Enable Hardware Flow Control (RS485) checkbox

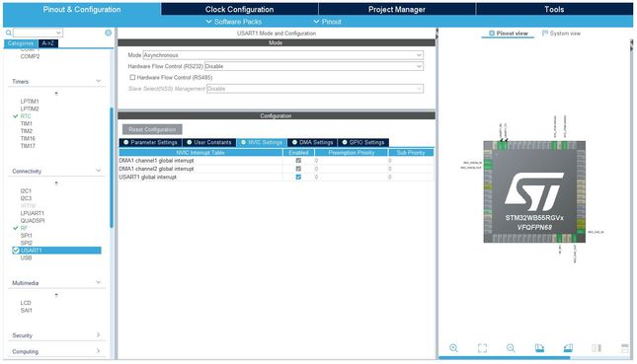click(x=132, y=77)
